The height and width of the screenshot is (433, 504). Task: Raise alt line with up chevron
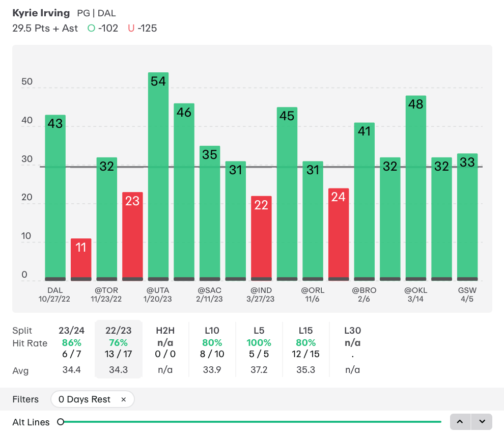click(x=460, y=422)
